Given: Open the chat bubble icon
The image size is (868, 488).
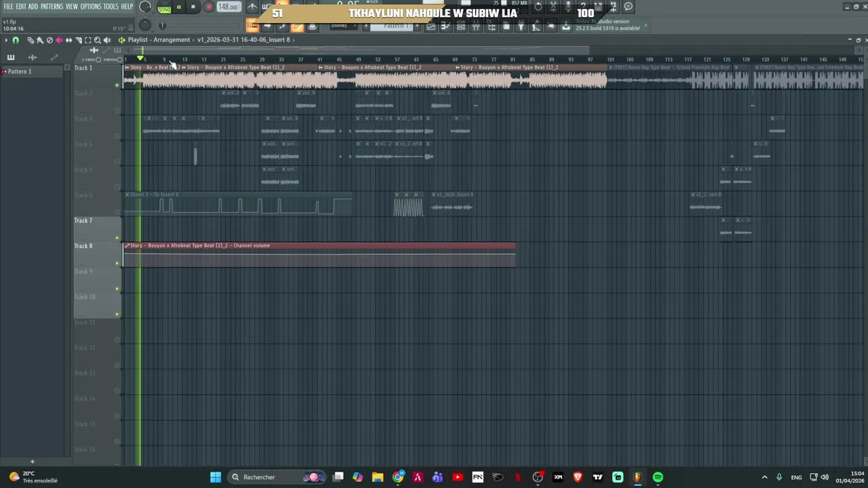Looking at the screenshot, I should [628, 7].
